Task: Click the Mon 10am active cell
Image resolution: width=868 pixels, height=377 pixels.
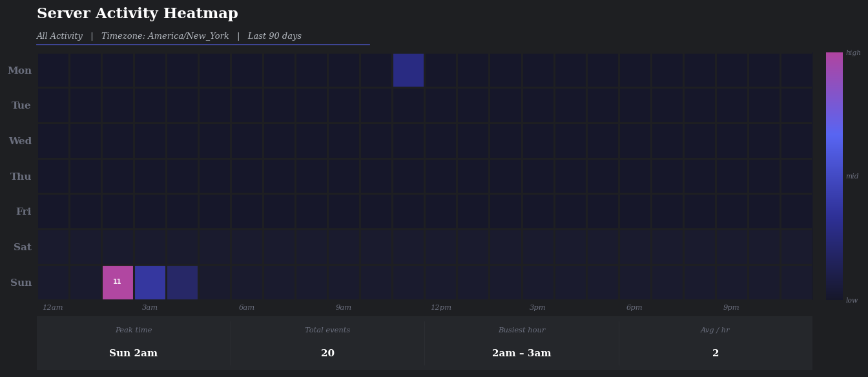Action: (408, 70)
